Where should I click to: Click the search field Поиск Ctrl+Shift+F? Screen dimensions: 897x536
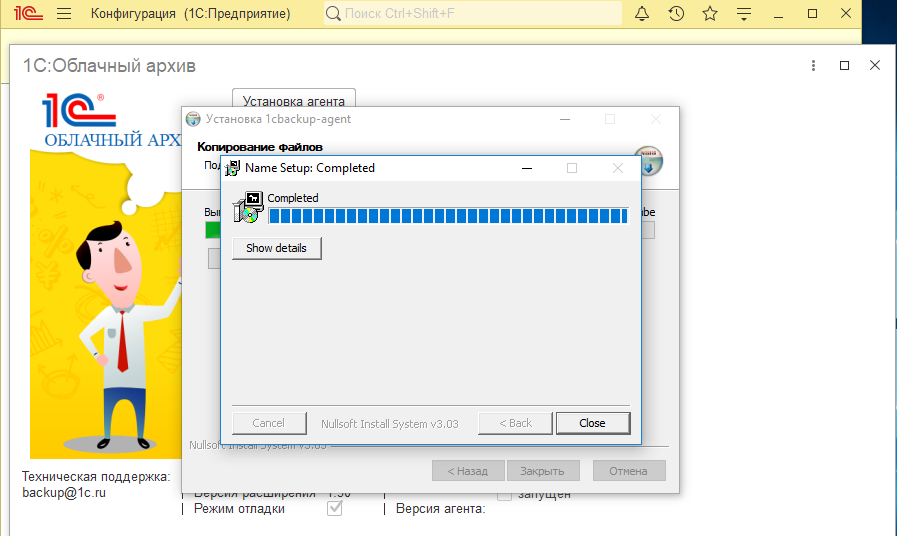click(x=473, y=13)
